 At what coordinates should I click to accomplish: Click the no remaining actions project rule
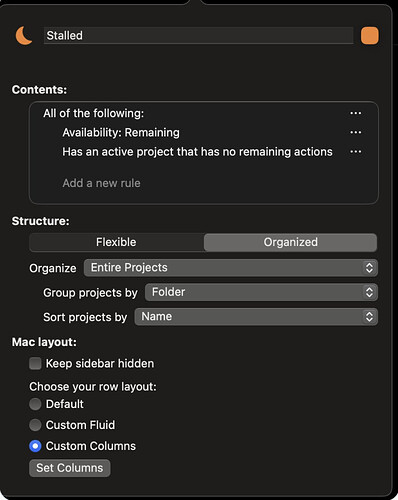tap(197, 152)
